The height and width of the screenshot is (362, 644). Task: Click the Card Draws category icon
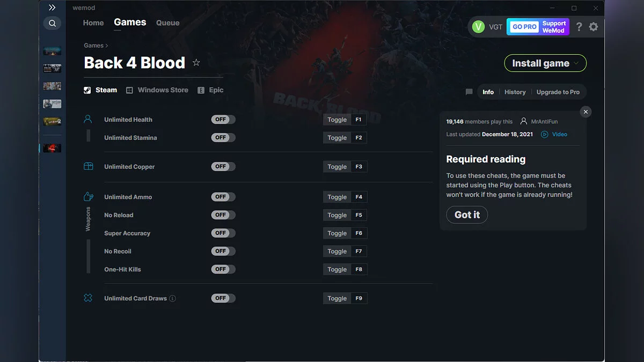tap(87, 298)
